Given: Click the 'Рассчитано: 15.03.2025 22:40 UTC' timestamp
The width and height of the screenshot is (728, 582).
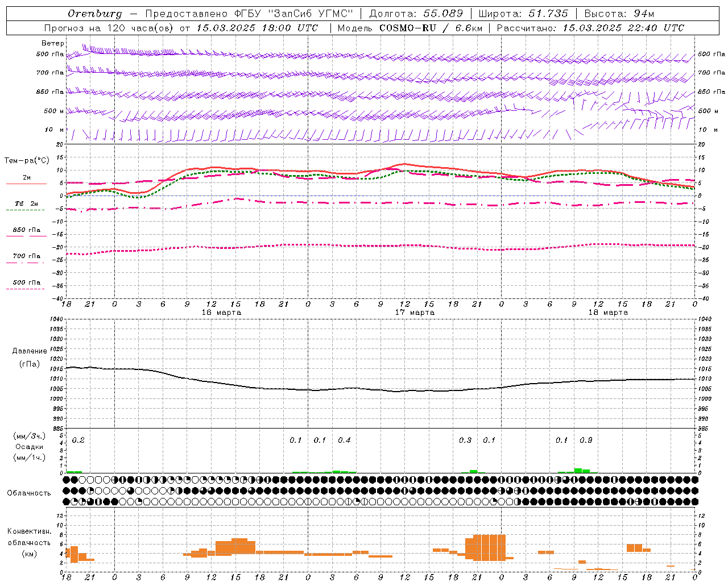Looking at the screenshot, I should tap(590, 28).
